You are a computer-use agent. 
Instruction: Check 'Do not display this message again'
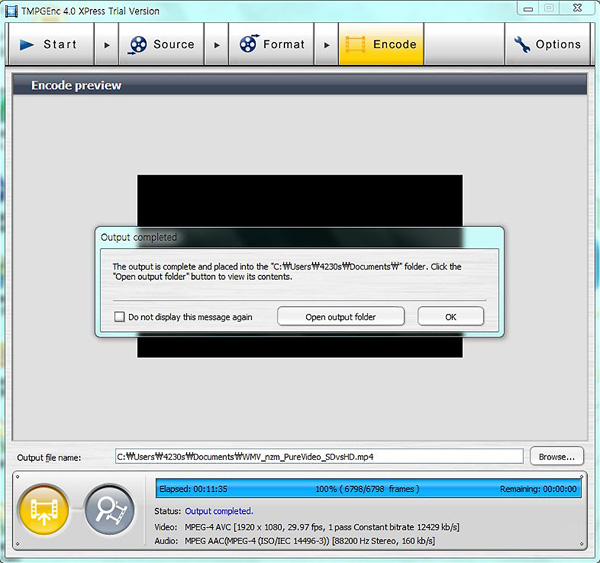click(119, 317)
